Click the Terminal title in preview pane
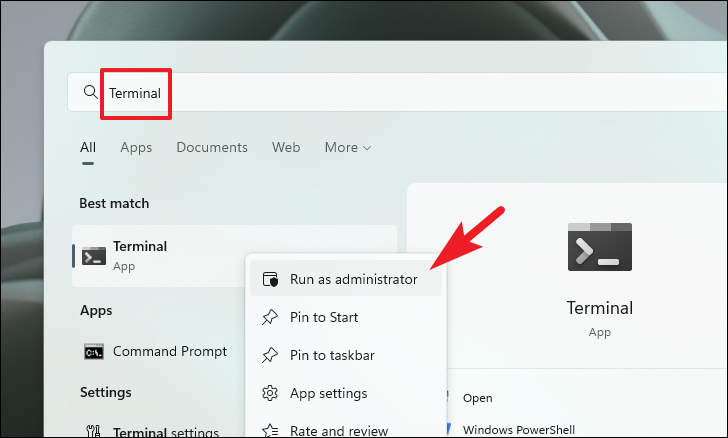The height and width of the screenshot is (438, 728). coord(599,308)
